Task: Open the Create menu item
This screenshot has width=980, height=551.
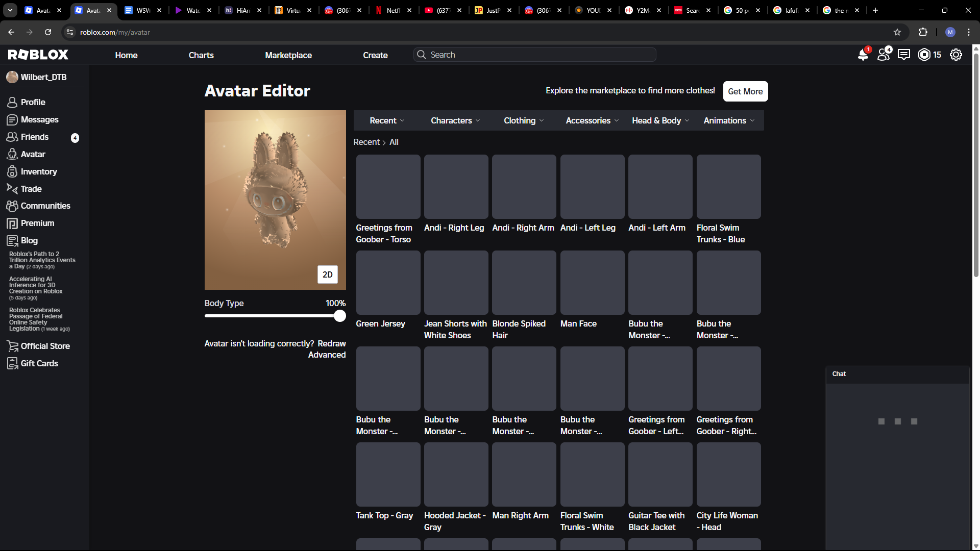Action: point(375,55)
